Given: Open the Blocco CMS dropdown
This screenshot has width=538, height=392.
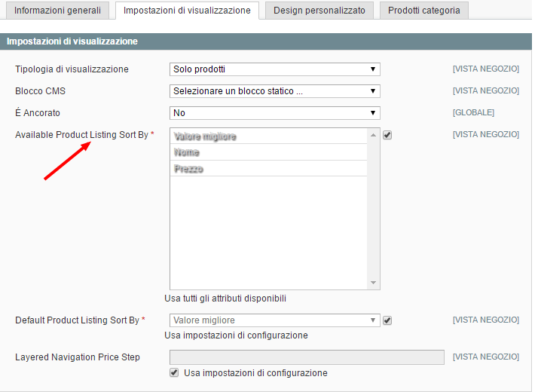Looking at the screenshot, I should [274, 91].
